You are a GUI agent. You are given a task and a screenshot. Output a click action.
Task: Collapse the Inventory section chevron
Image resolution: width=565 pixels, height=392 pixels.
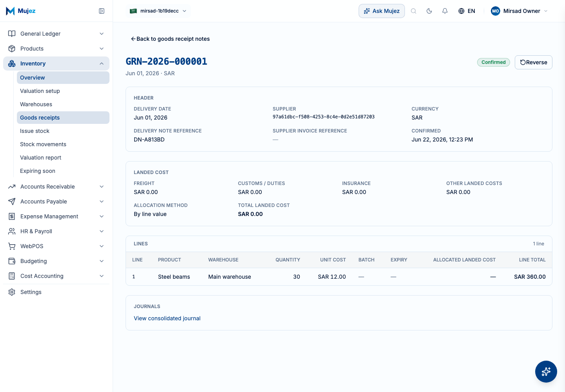[102, 64]
